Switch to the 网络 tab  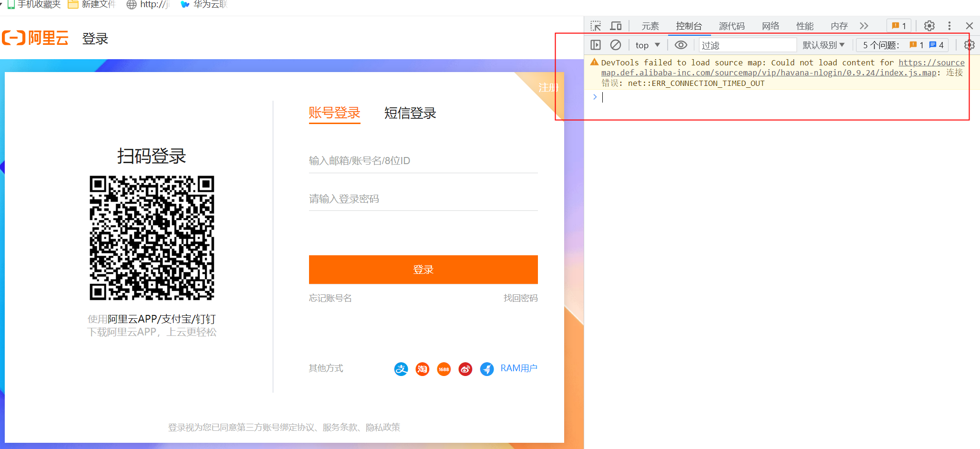pyautogui.click(x=770, y=26)
